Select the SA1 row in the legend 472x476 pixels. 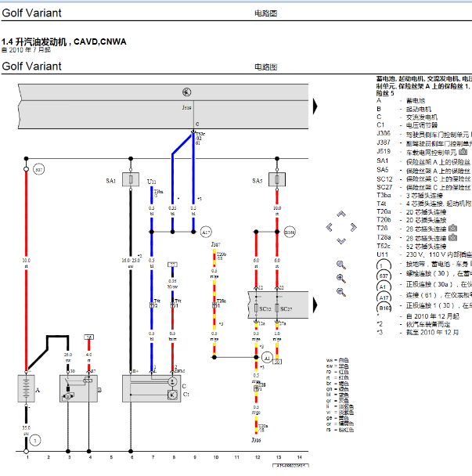pyautogui.click(x=424, y=161)
